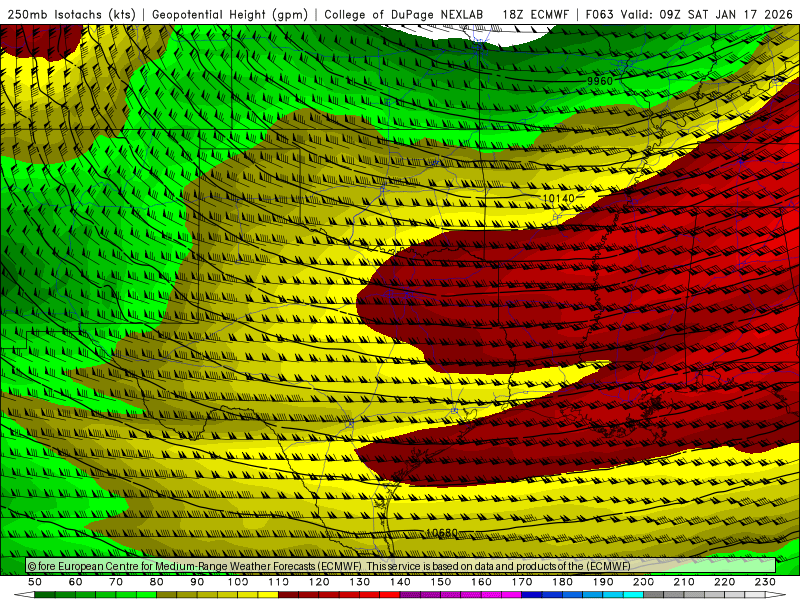Image resolution: width=800 pixels, height=600 pixels.
Task: Click the 170 legend number
Action: click(x=522, y=582)
